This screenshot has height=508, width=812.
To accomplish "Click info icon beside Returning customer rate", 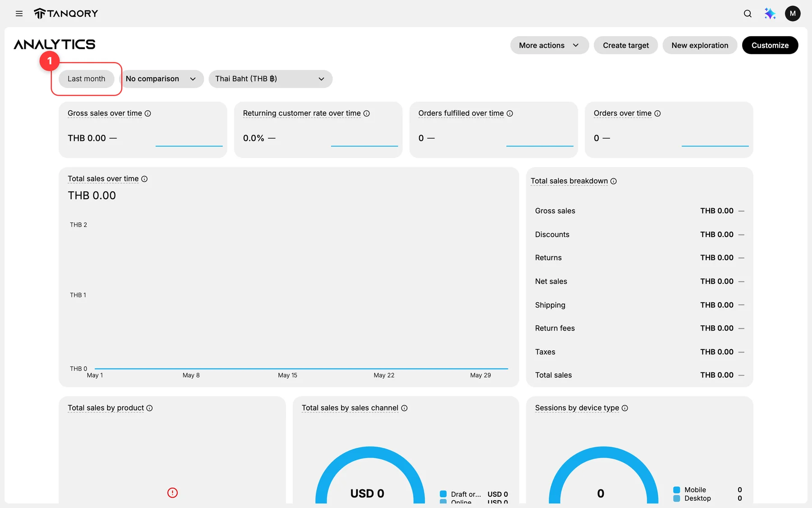I will pyautogui.click(x=366, y=113).
